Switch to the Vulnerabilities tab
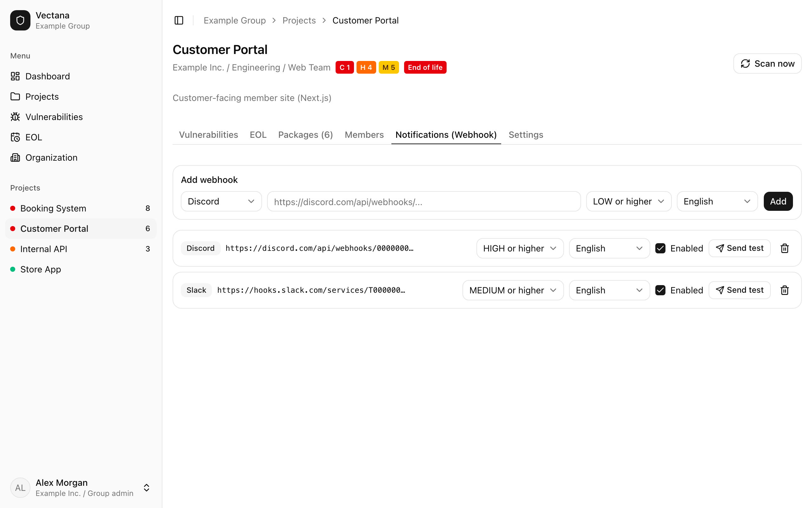This screenshot has height=508, width=812. 208,135
